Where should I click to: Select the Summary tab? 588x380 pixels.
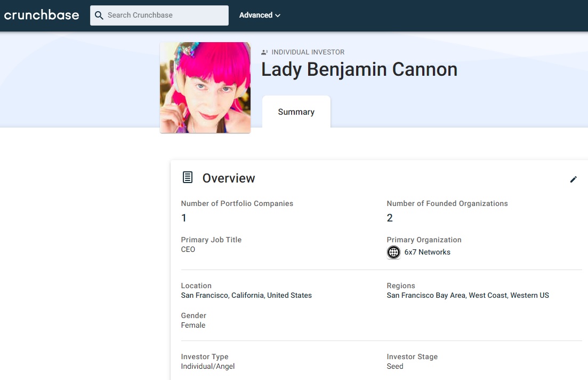coord(296,112)
